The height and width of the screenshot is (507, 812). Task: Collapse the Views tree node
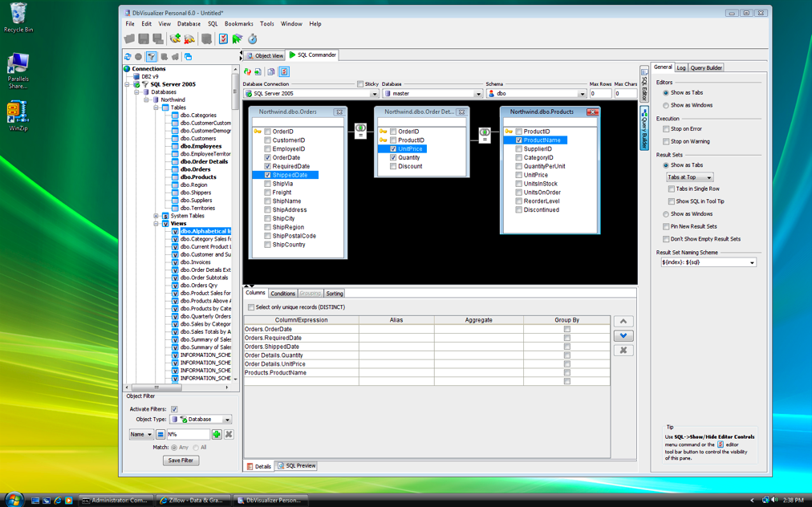click(156, 224)
